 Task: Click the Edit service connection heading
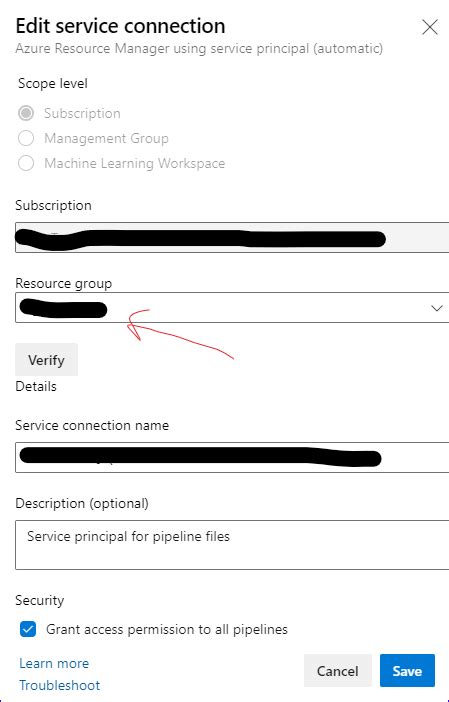[120, 26]
